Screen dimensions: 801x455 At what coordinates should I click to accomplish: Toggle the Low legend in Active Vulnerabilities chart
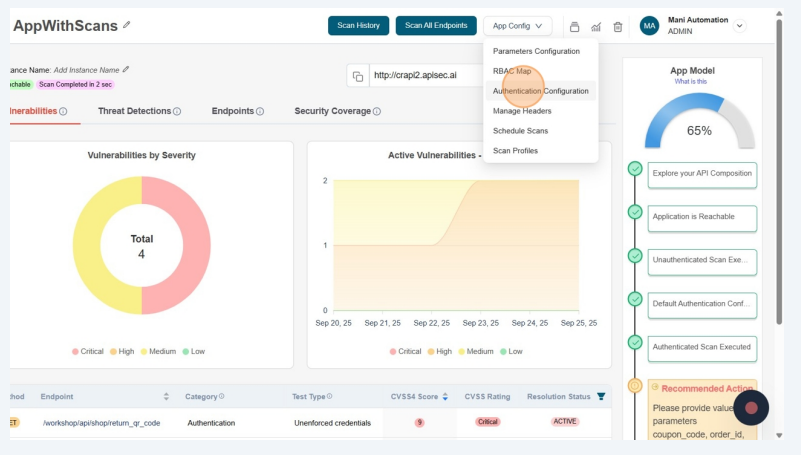pyautogui.click(x=510, y=351)
